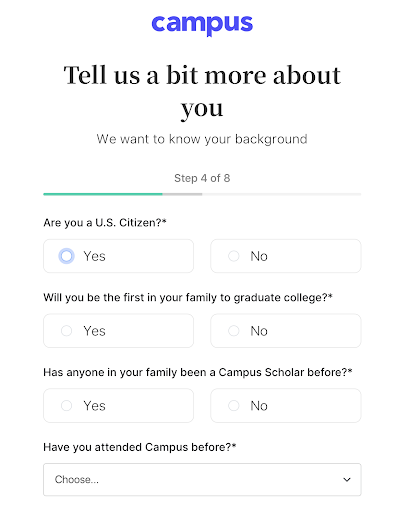Click the 'Step 4 of 8' label
The width and height of the screenshot is (408, 512).
[x=202, y=178]
